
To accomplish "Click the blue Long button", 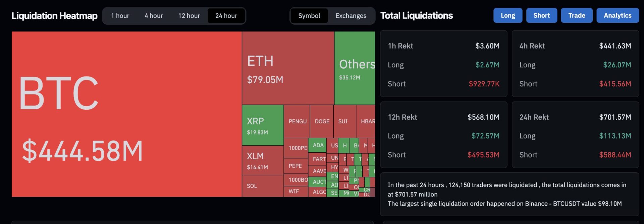I will [x=508, y=15].
